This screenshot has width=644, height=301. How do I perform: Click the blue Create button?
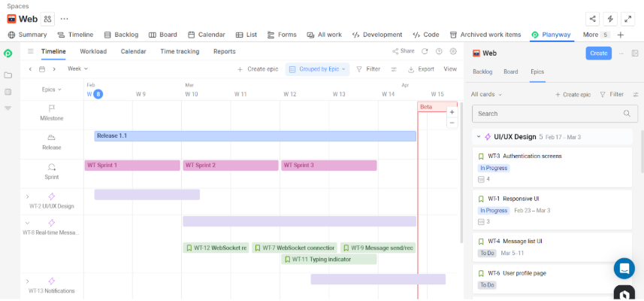click(x=598, y=53)
